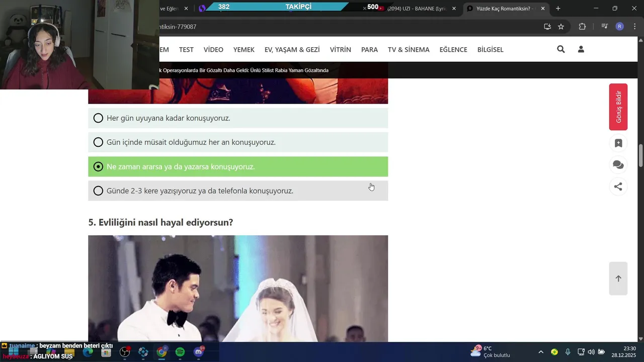Click the scroll-to-top arrow button
Viewport: 644px width, 362px height.
pyautogui.click(x=618, y=279)
